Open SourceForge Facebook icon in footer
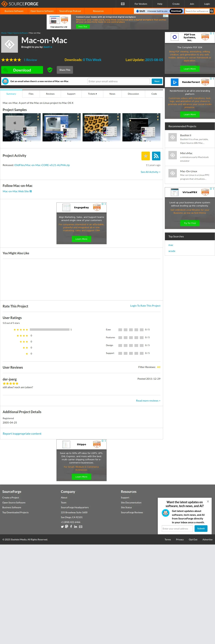The image size is (215, 644). click(x=71, y=526)
